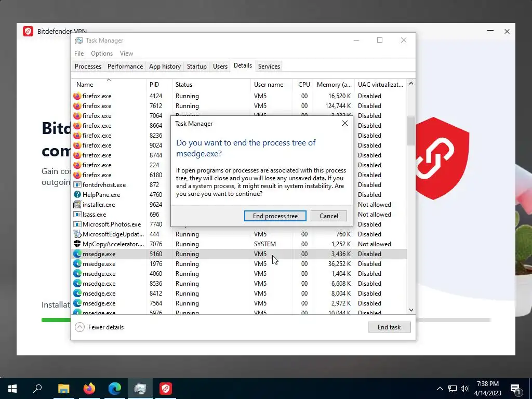Switch to the Processes tab

click(x=88, y=66)
